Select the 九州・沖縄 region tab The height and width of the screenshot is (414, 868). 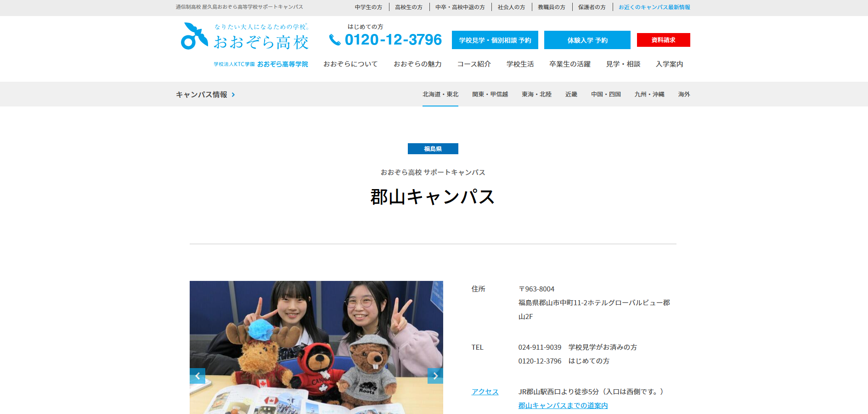point(649,95)
